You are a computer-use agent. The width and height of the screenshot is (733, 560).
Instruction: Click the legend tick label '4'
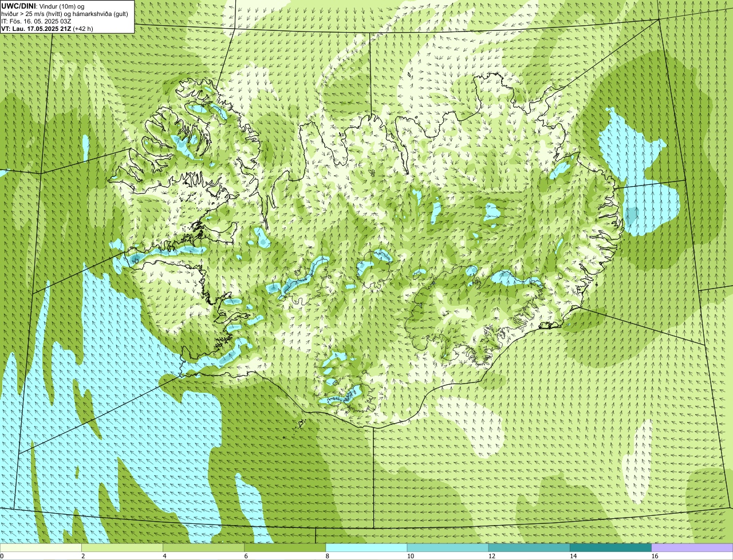click(x=164, y=556)
